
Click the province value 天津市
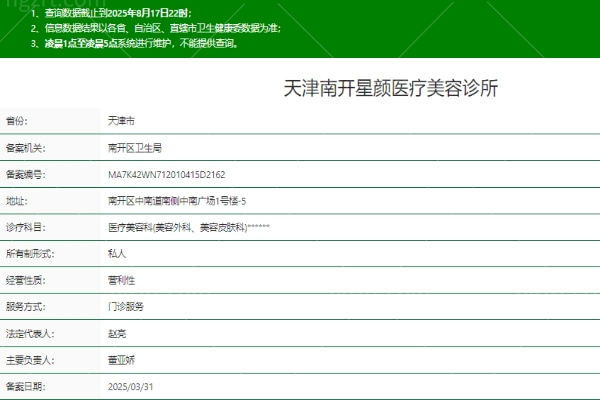(x=121, y=121)
